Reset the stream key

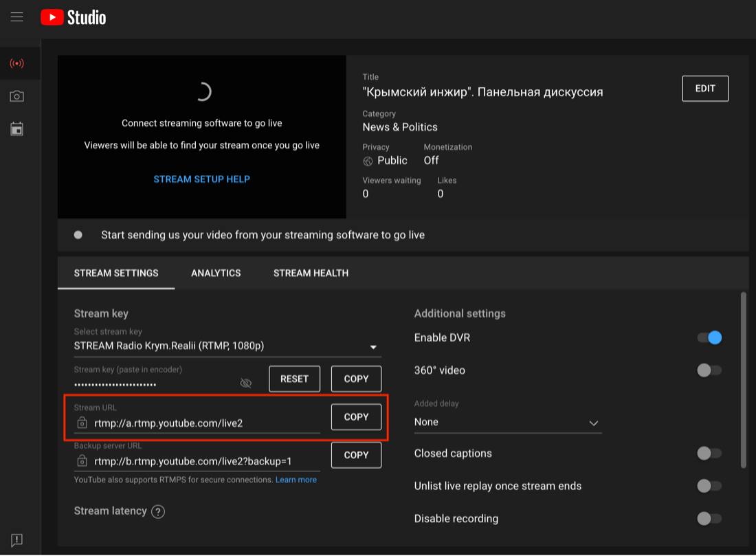(x=294, y=379)
